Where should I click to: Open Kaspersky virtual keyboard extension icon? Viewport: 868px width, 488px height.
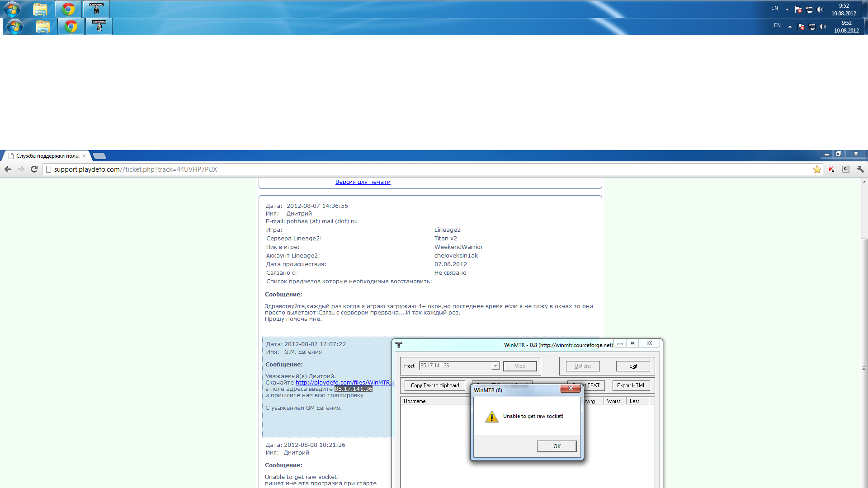tap(846, 169)
